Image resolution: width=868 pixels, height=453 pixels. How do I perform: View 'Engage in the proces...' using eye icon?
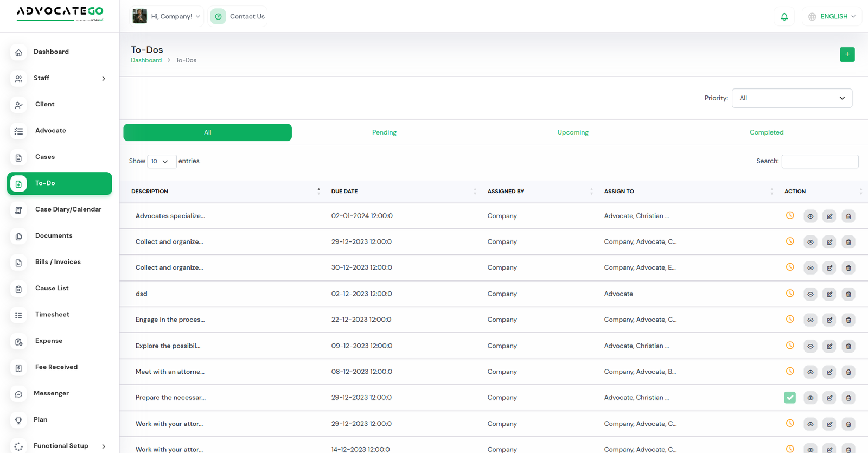point(810,320)
